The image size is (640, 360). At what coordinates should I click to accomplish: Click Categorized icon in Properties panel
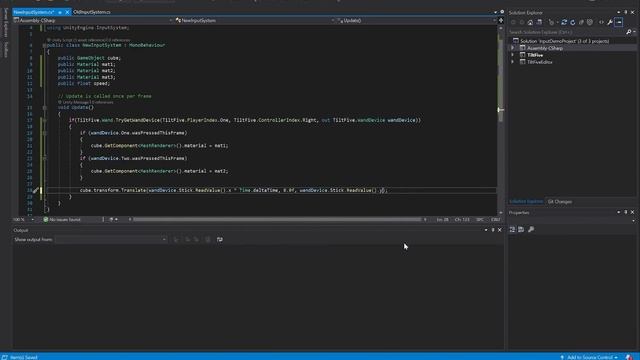(512, 230)
